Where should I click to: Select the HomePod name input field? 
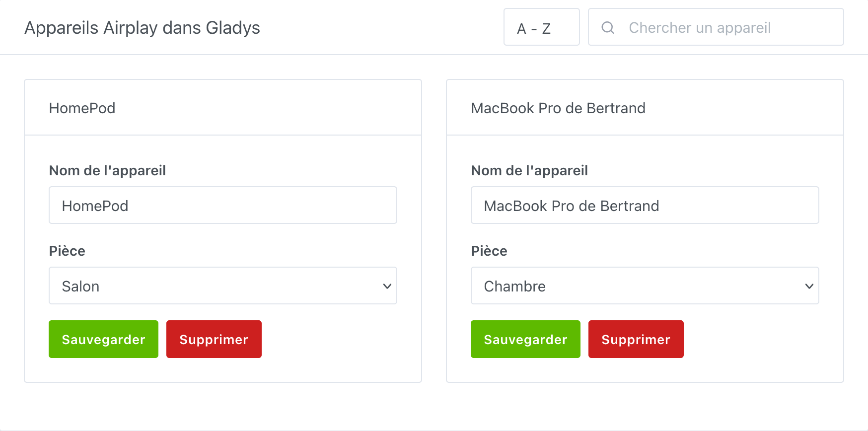(x=222, y=205)
